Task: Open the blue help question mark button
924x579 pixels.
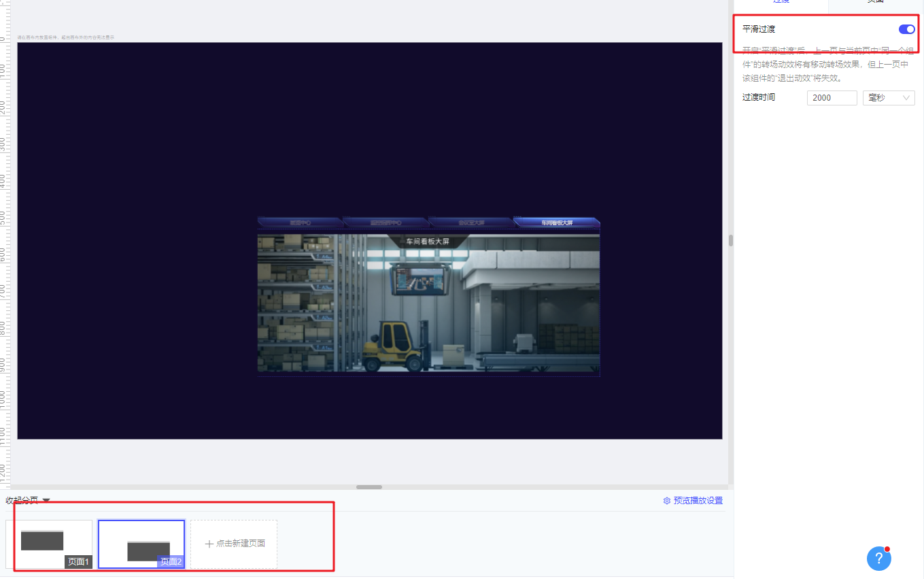Action: 878,559
